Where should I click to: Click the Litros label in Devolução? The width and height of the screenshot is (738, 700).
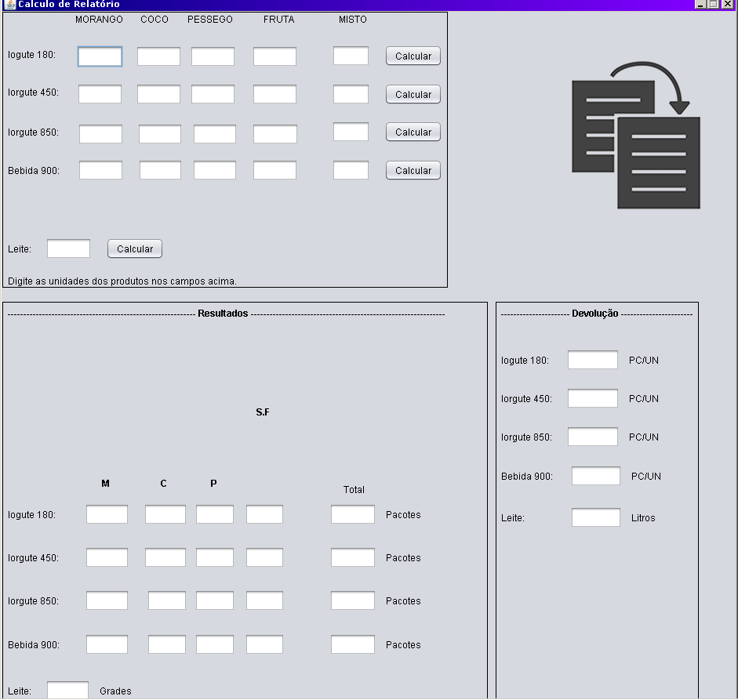click(643, 517)
